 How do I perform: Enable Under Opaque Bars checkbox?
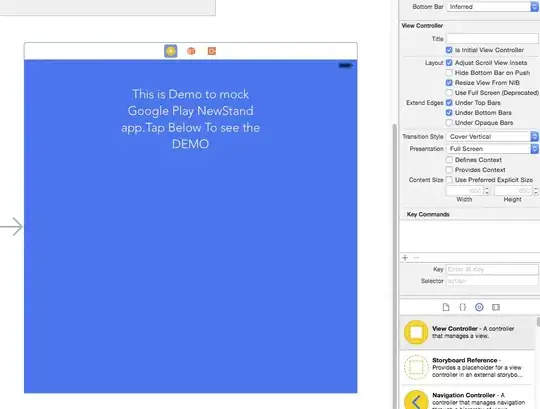[449, 123]
